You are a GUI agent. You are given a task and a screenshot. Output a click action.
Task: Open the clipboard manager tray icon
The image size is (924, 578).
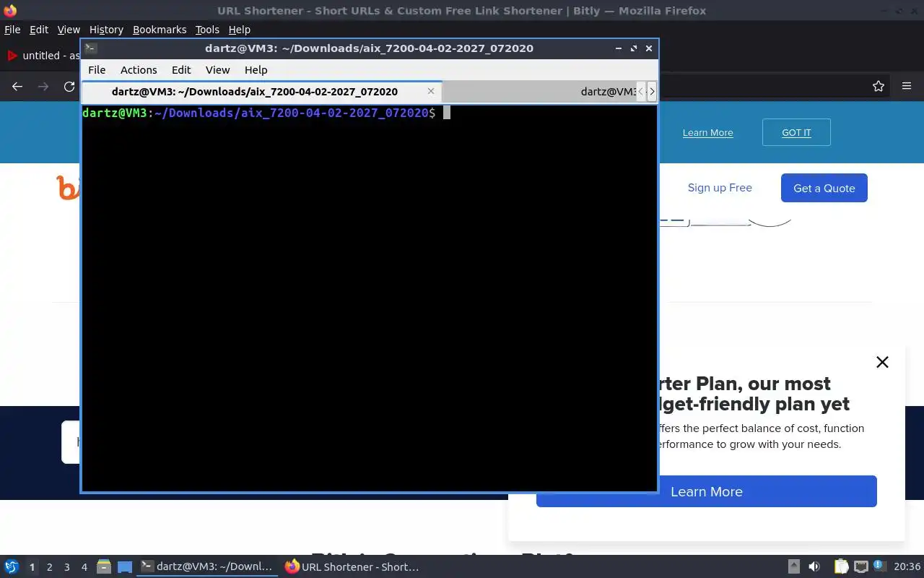[x=842, y=567]
